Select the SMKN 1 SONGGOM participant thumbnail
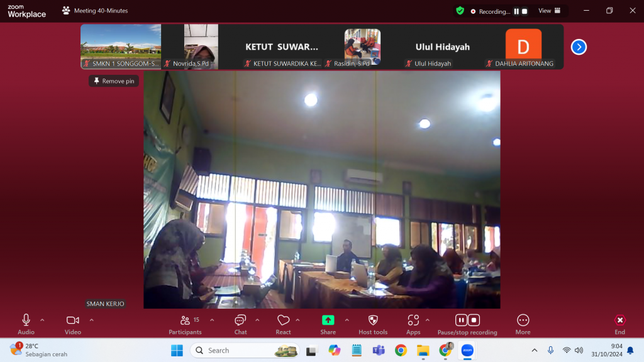This screenshot has width=644, height=362. point(121,47)
